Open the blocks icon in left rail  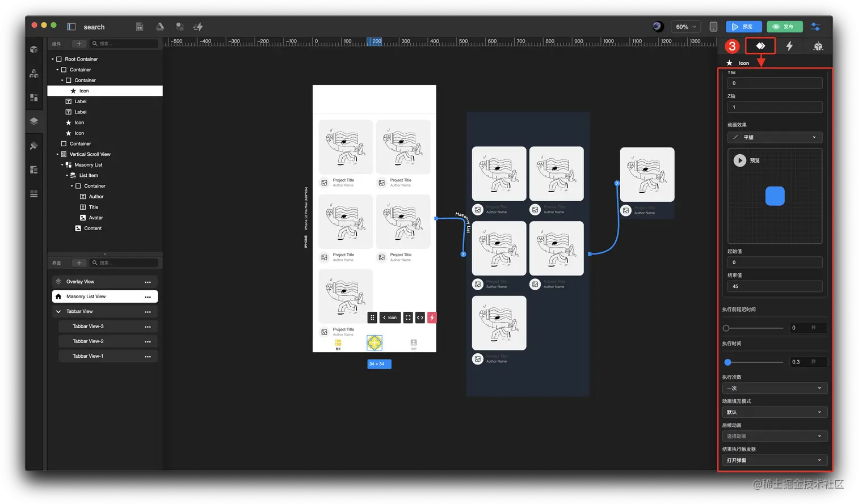click(x=34, y=74)
